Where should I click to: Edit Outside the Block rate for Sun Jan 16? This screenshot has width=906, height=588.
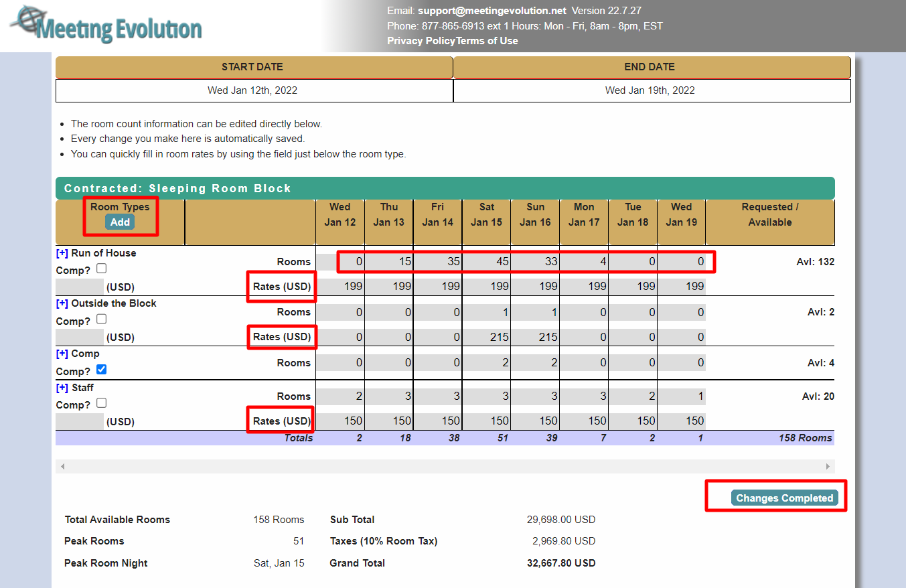coord(536,338)
